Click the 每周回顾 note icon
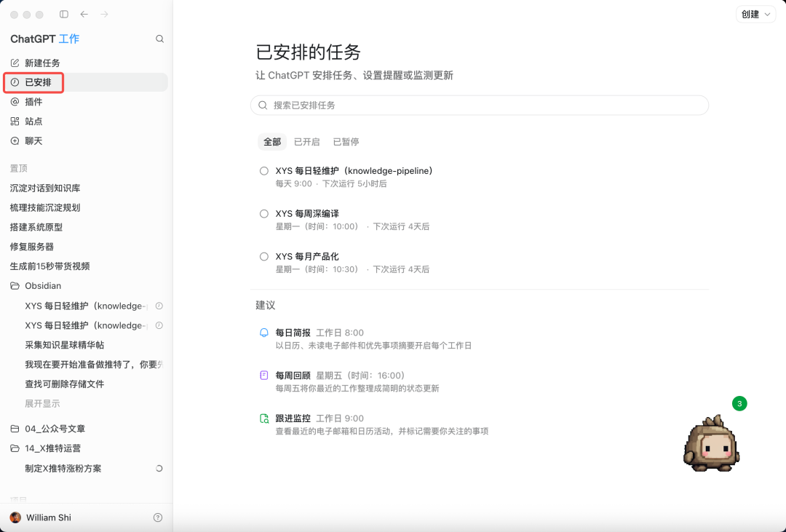786x532 pixels. 263,376
